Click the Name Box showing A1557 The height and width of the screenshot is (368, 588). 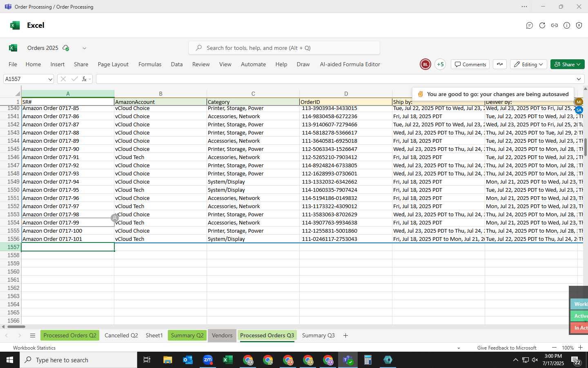click(x=25, y=79)
